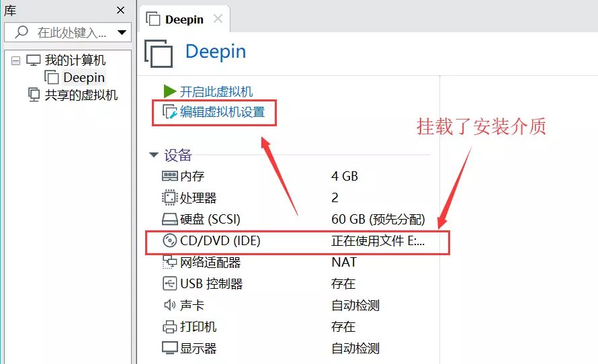This screenshot has height=364, width=598.
Task: Click 存在 value in 打印机 row
Action: coord(343,326)
